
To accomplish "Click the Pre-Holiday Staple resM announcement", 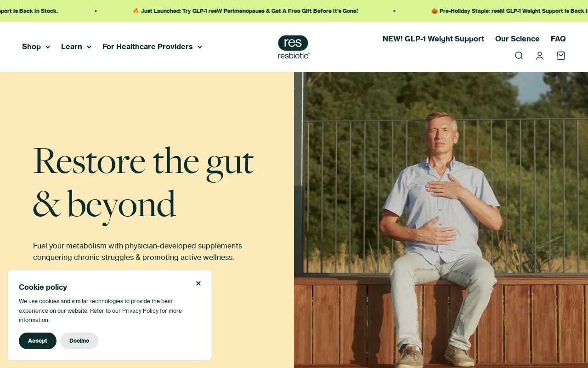I will [509, 11].
